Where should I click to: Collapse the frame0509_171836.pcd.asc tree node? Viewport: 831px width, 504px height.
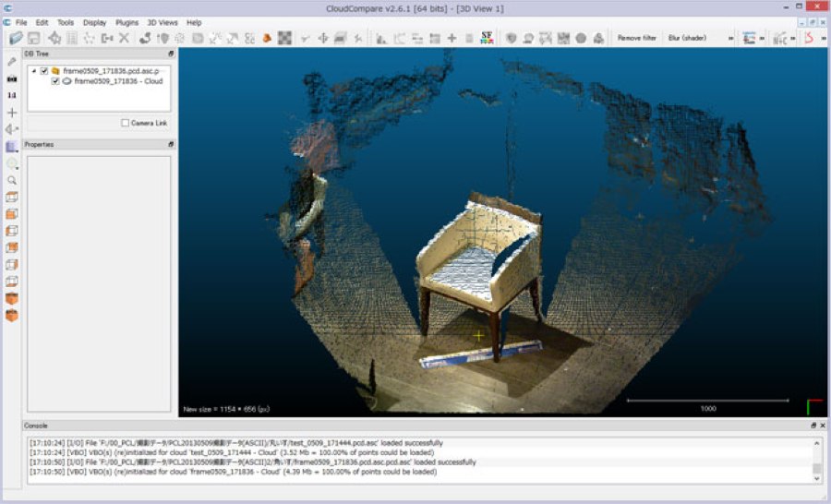(x=34, y=71)
